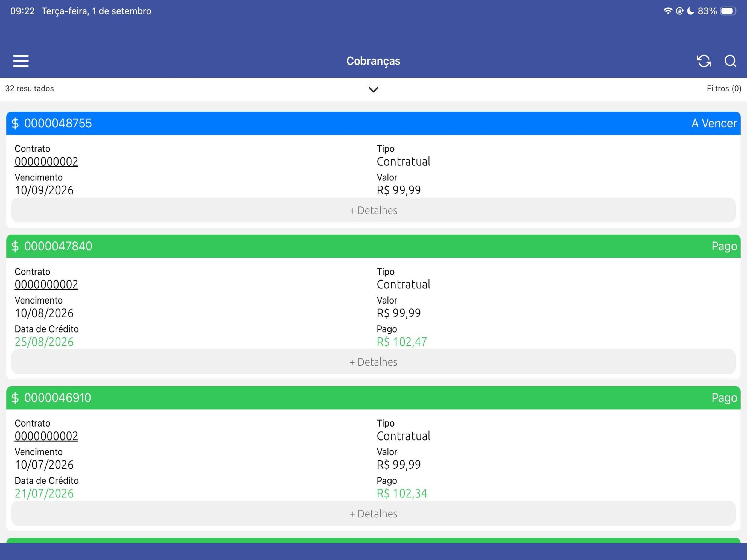
Task: Click Pago status on charge 0000047840
Action: pyautogui.click(x=724, y=246)
